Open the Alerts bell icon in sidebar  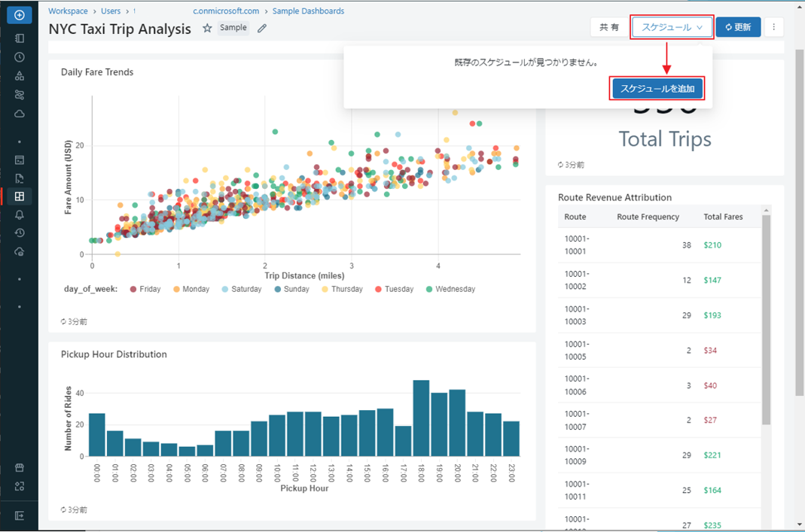[x=20, y=215]
